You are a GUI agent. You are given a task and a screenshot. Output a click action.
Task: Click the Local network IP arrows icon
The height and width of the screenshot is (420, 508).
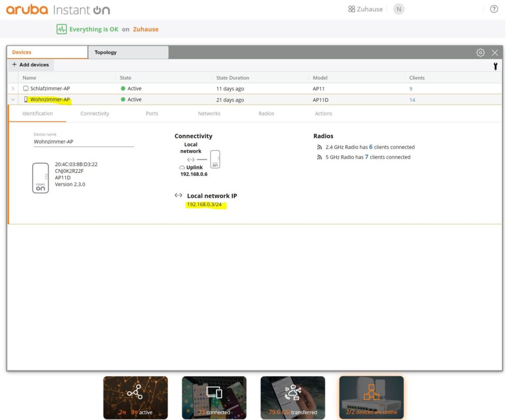[x=178, y=195]
